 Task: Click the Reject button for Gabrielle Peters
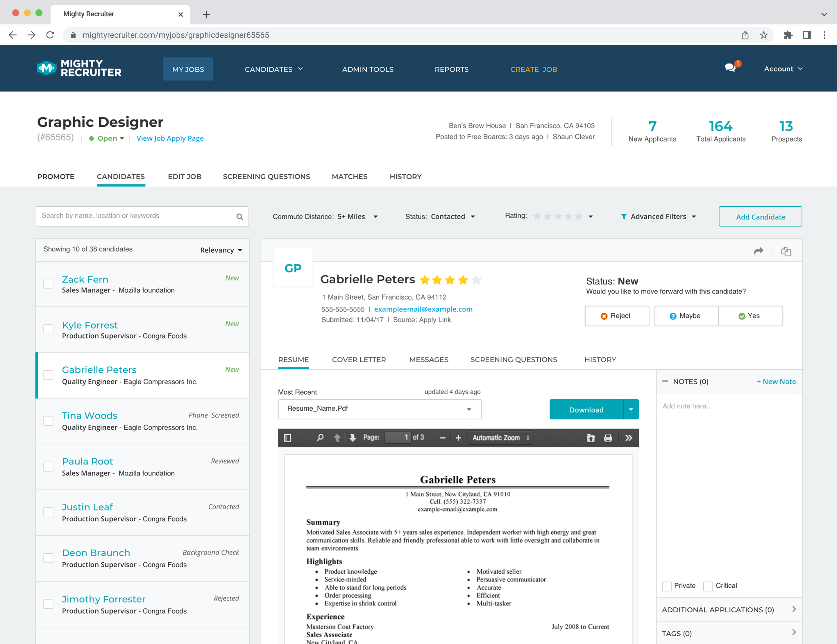click(x=617, y=316)
